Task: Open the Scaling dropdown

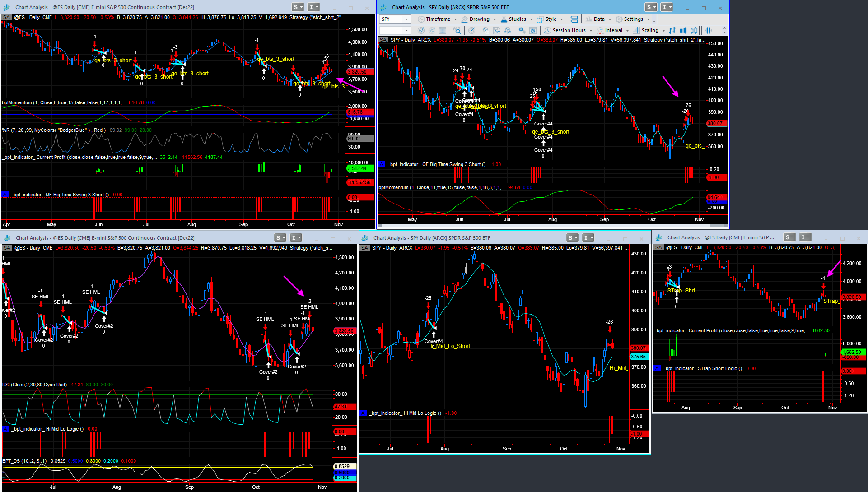Action: click(x=649, y=30)
